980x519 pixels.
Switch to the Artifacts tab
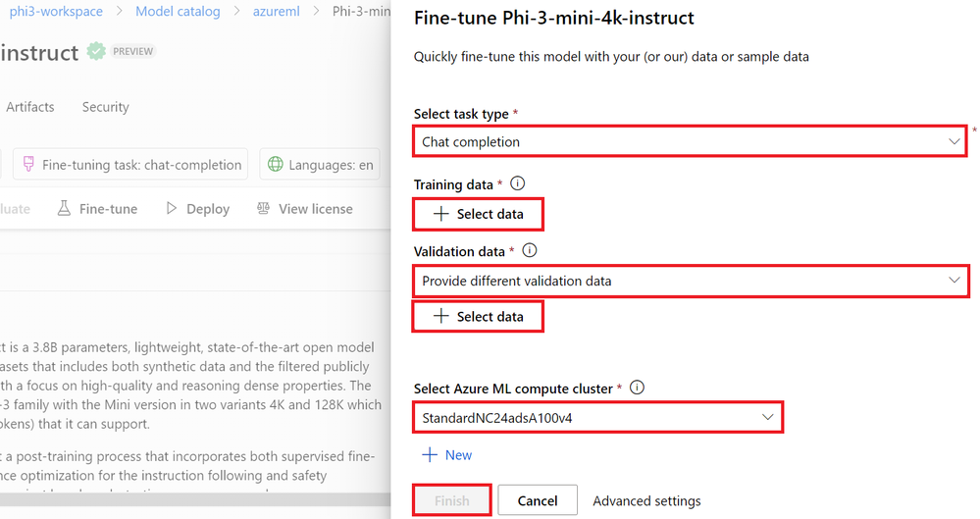pos(30,107)
